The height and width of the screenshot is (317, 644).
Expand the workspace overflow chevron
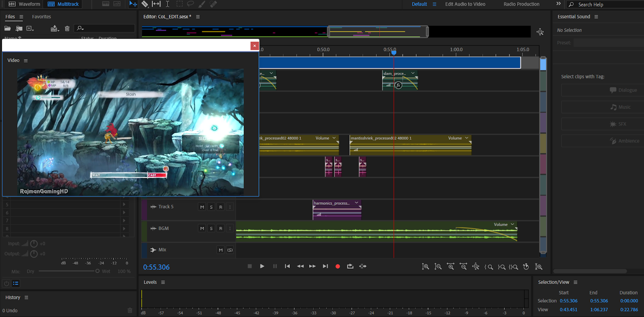(558, 4)
